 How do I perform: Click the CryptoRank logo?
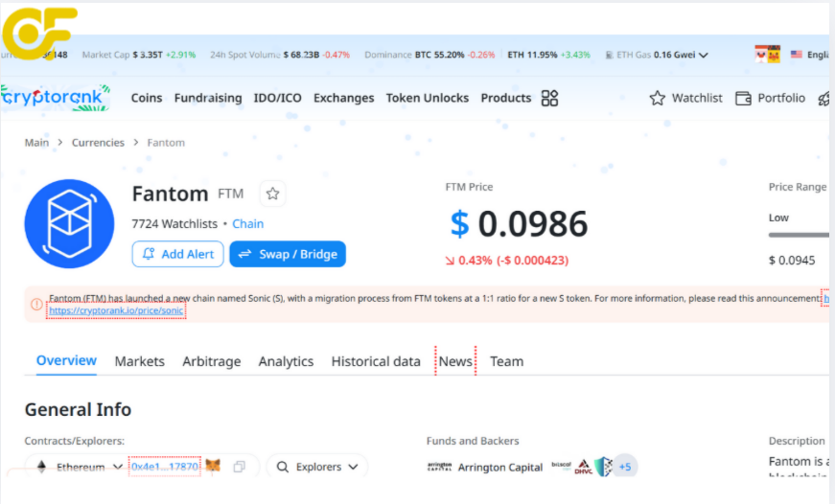(x=55, y=98)
